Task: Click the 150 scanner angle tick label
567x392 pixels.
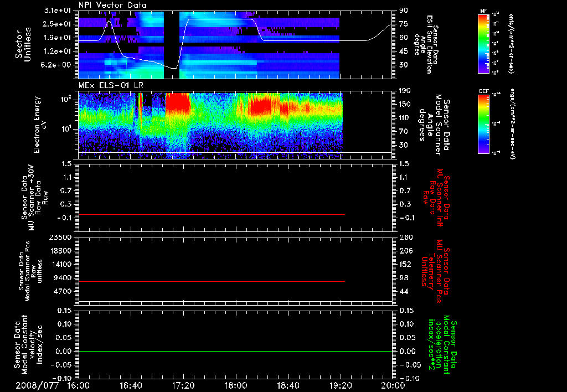Action: 405,105
